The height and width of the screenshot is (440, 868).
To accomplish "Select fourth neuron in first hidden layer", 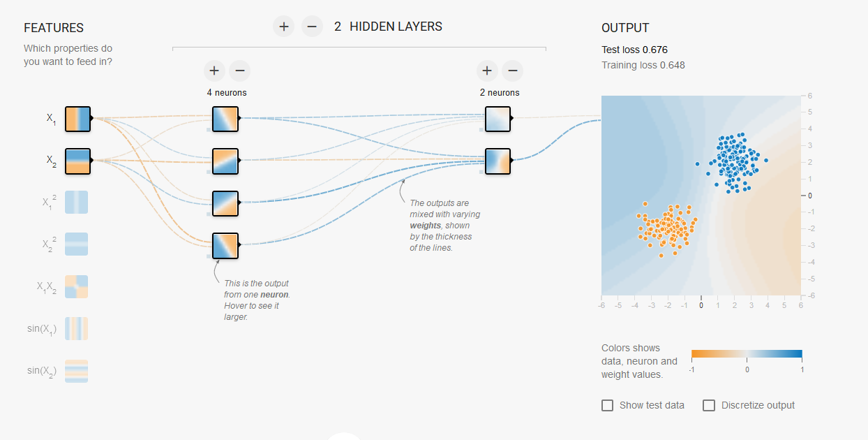I will [225, 246].
